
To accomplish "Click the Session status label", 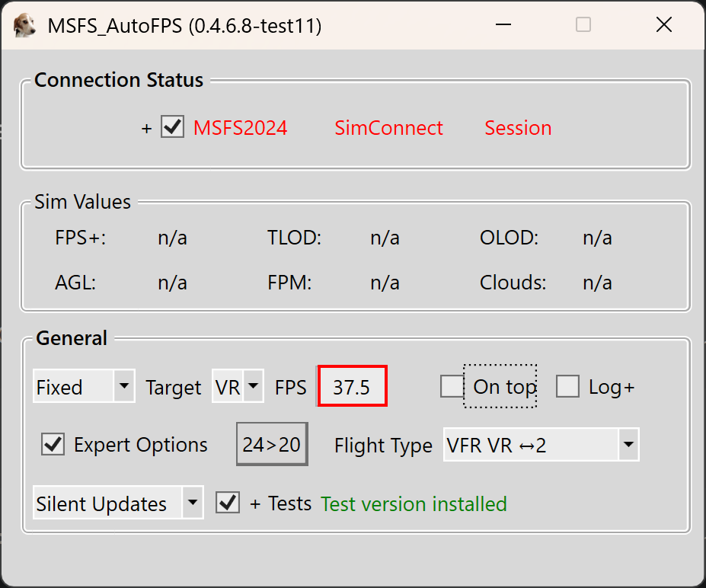I will pyautogui.click(x=518, y=128).
